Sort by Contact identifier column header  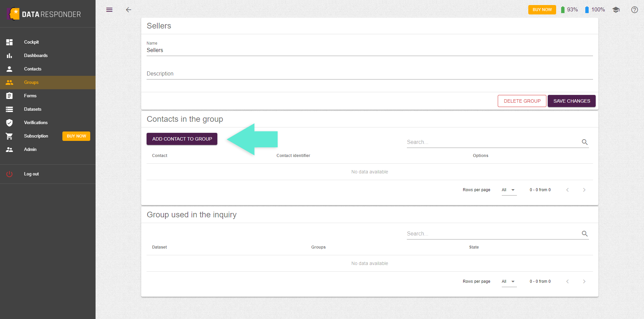[293, 156]
